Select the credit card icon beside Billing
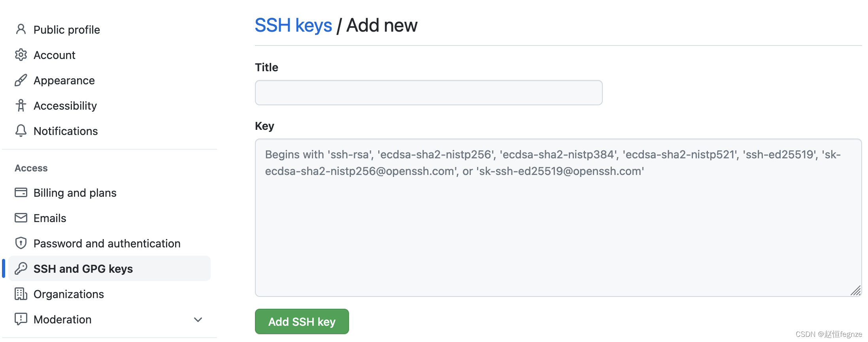 point(21,192)
